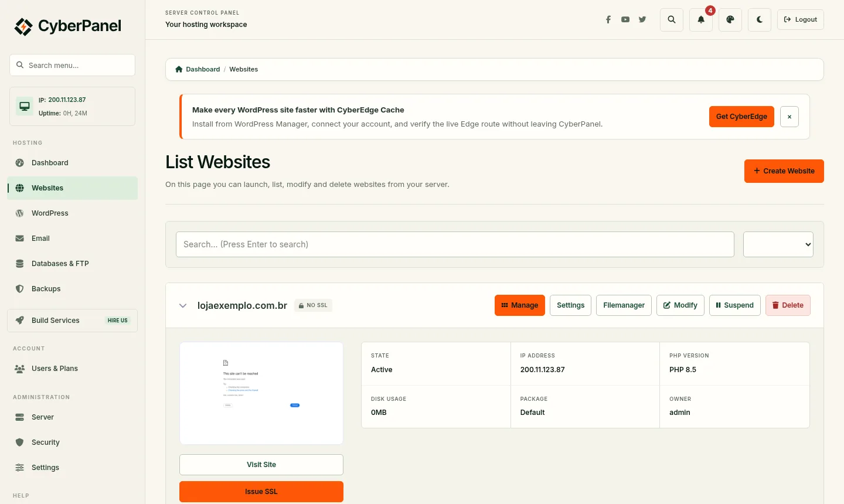Open the sidebar Settings item
The height and width of the screenshot is (504, 844).
(x=73, y=468)
